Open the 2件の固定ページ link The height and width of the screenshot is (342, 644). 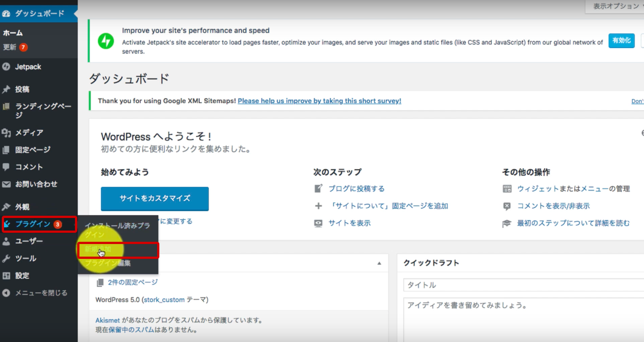pos(133,282)
